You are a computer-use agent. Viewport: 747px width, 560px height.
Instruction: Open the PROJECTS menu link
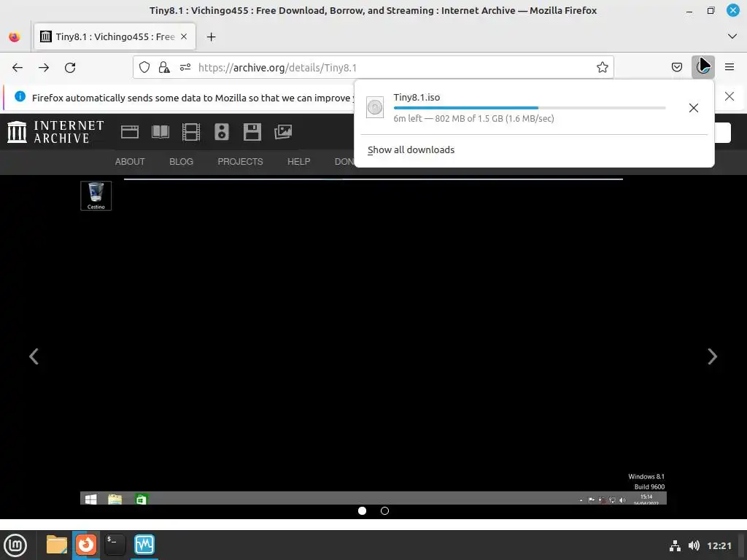pos(240,162)
